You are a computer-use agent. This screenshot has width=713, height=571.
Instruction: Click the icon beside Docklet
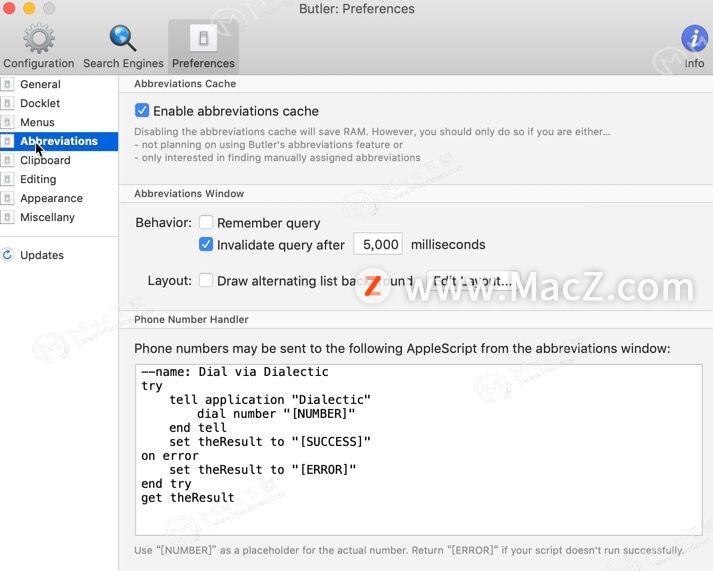[7, 103]
